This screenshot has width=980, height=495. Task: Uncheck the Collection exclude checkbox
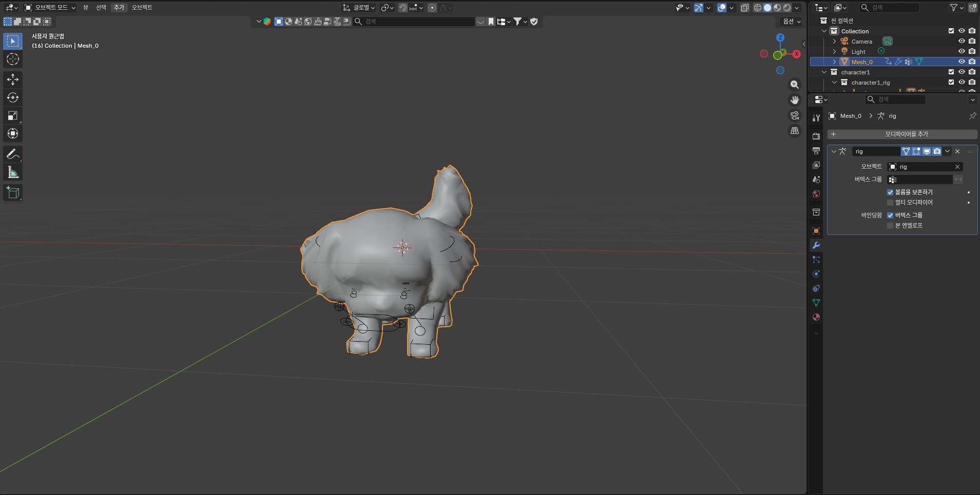pos(951,31)
